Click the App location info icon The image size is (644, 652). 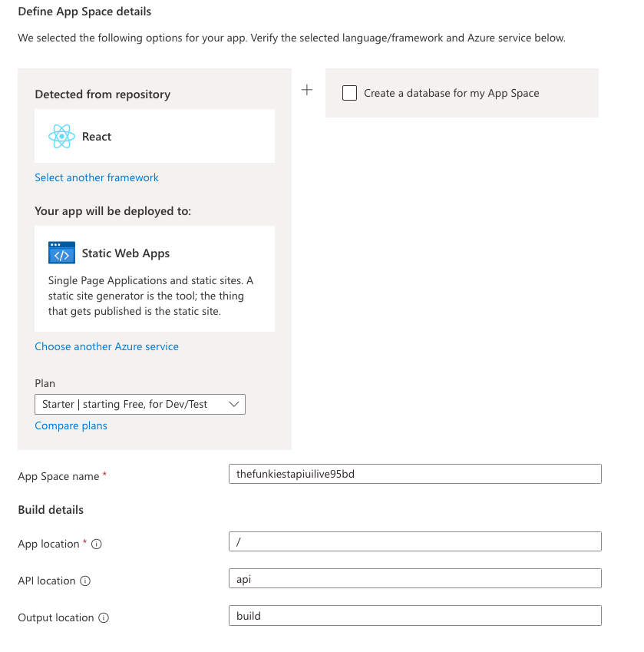pyautogui.click(x=97, y=544)
